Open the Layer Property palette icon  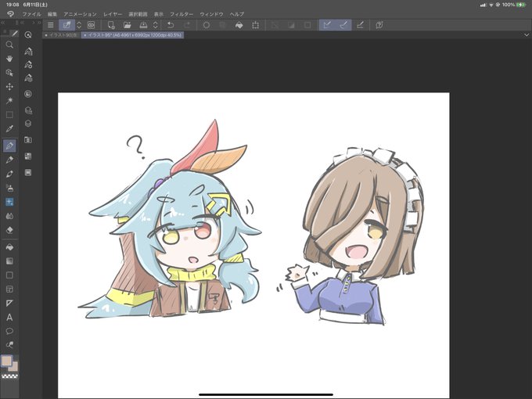pos(28,110)
